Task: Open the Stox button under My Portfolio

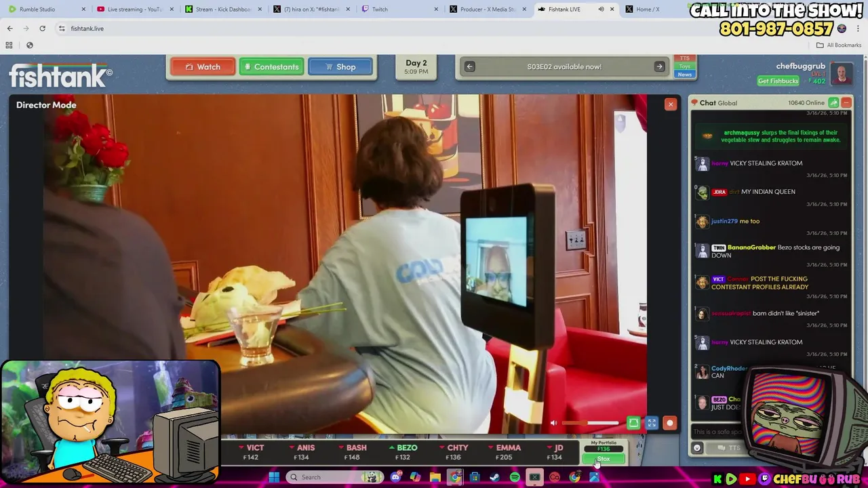Action: (604, 459)
